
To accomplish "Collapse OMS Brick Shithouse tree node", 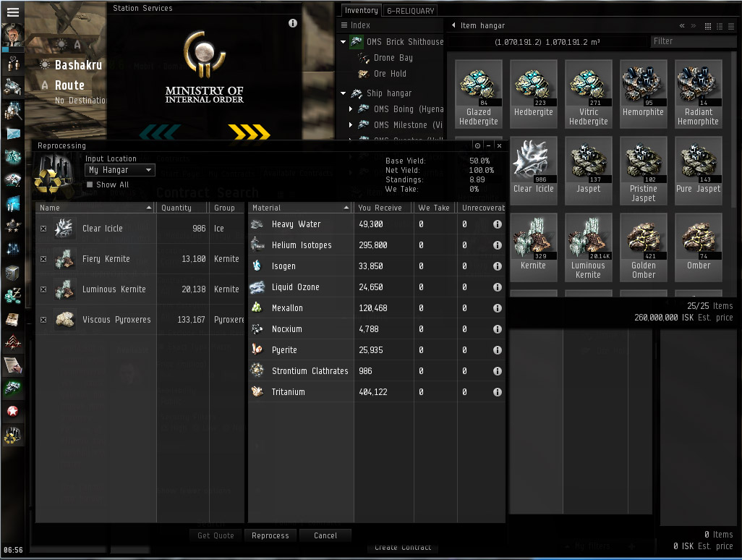I will (x=343, y=42).
